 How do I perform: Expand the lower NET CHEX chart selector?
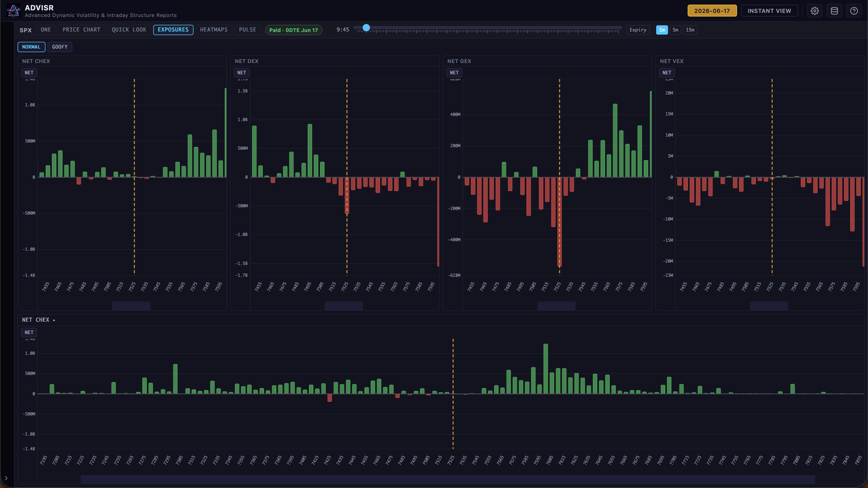38,320
